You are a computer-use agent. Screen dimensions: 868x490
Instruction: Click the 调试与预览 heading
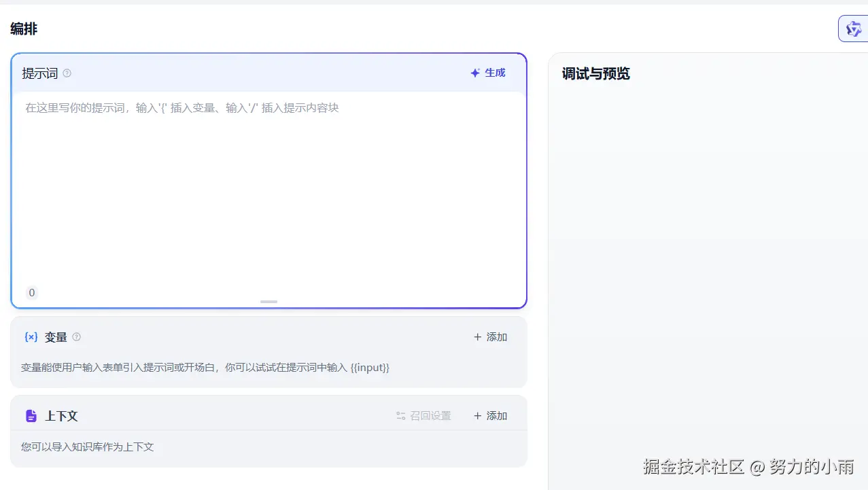pos(596,74)
